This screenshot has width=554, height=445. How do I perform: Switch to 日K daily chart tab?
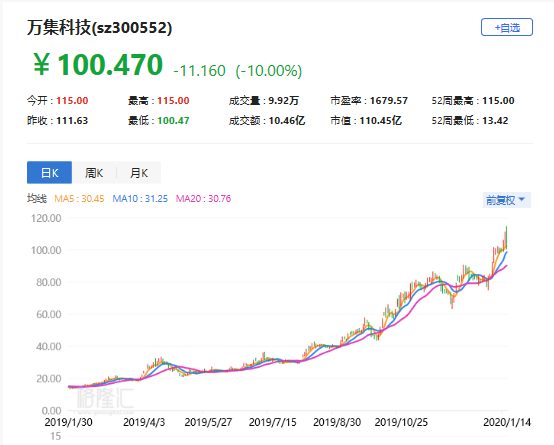[x=49, y=172]
